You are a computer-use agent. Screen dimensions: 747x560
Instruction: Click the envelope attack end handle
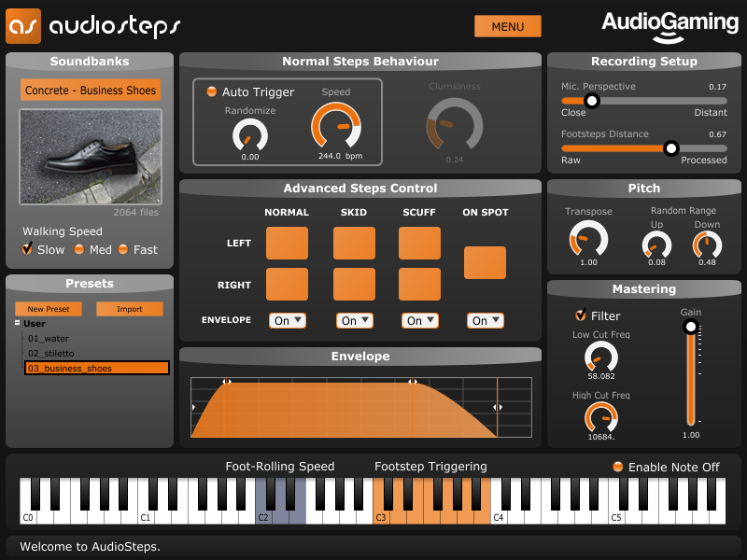(227, 382)
